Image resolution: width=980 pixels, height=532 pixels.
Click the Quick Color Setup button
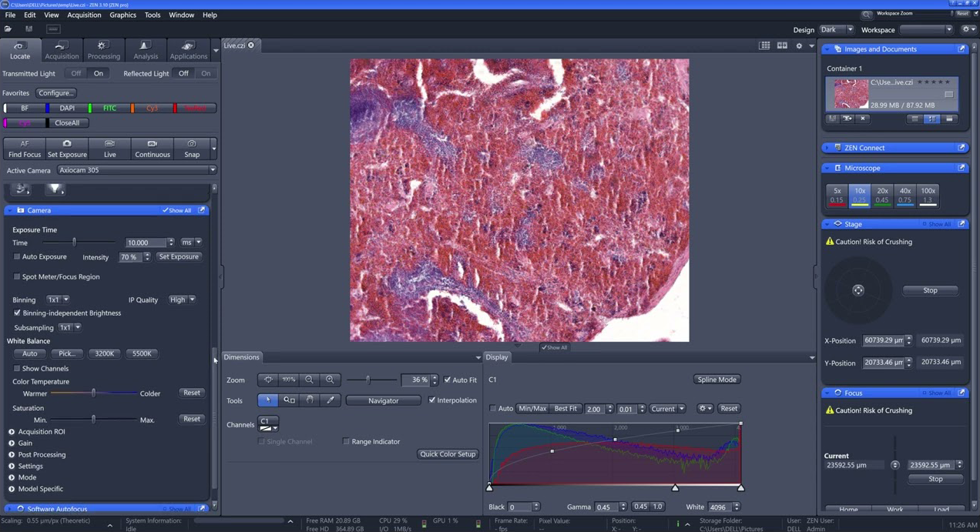click(x=448, y=454)
